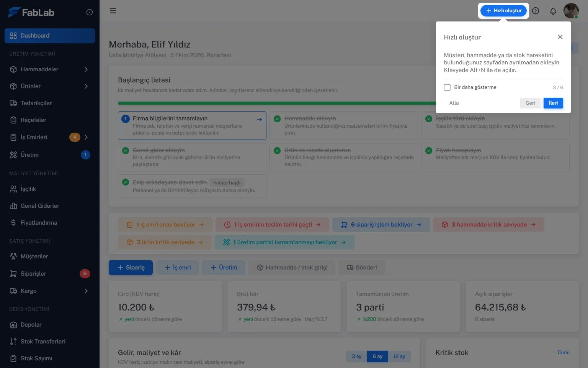This screenshot has width=588, height=368.
Task: Expand the İş Emirleri chevron
Action: pos(86,137)
